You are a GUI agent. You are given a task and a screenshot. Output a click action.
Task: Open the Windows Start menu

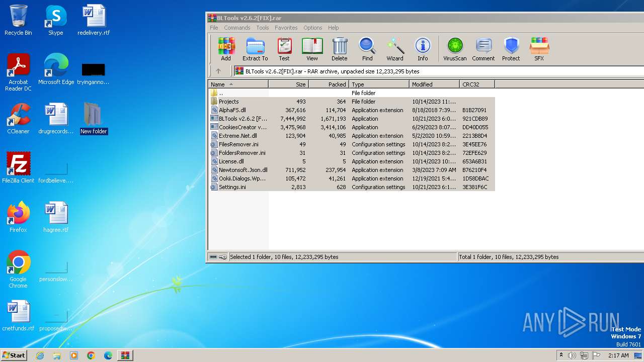(x=14, y=355)
